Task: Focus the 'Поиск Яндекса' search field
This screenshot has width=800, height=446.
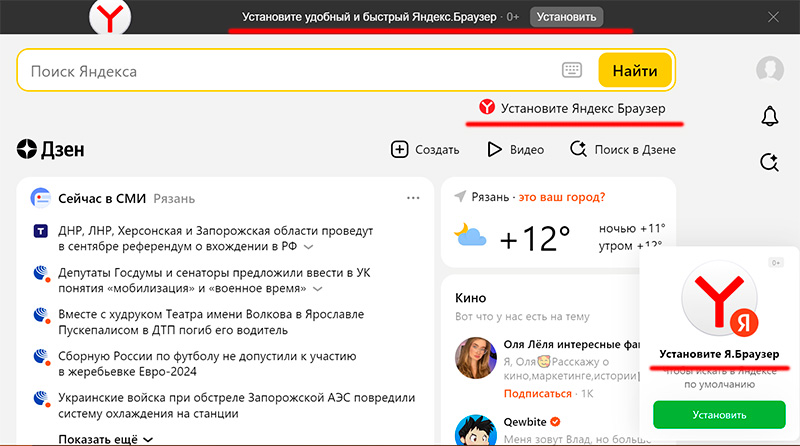Action: click(290, 71)
